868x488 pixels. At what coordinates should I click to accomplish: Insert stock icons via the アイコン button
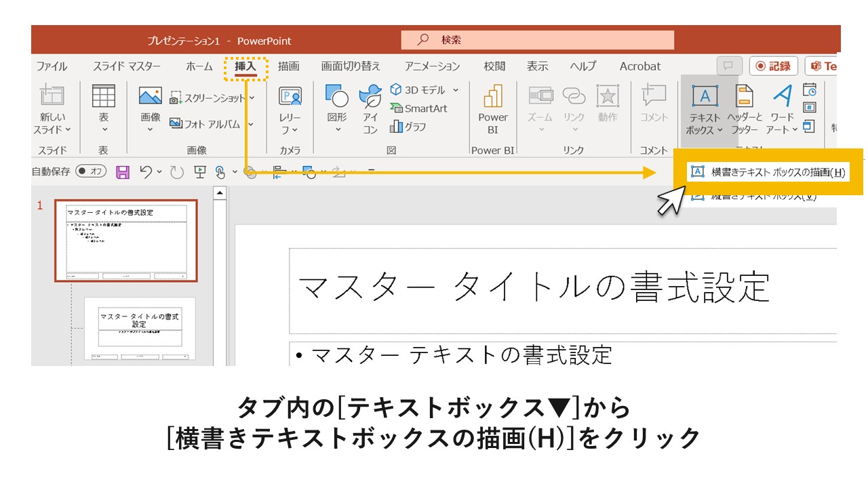(370, 108)
